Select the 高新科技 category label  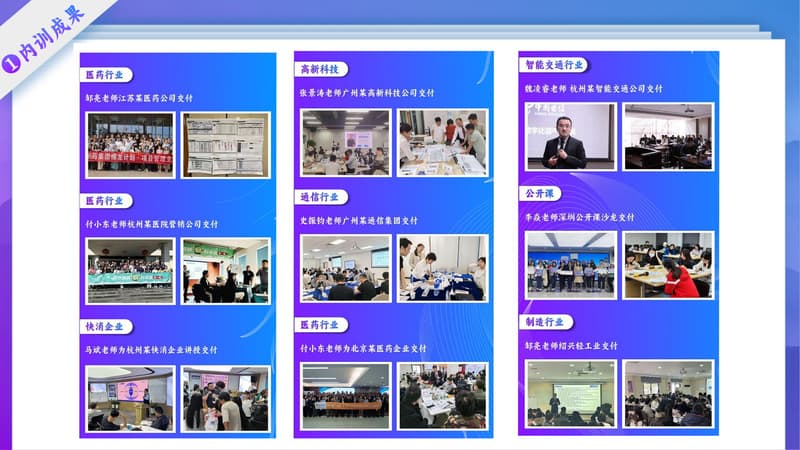click(322, 69)
